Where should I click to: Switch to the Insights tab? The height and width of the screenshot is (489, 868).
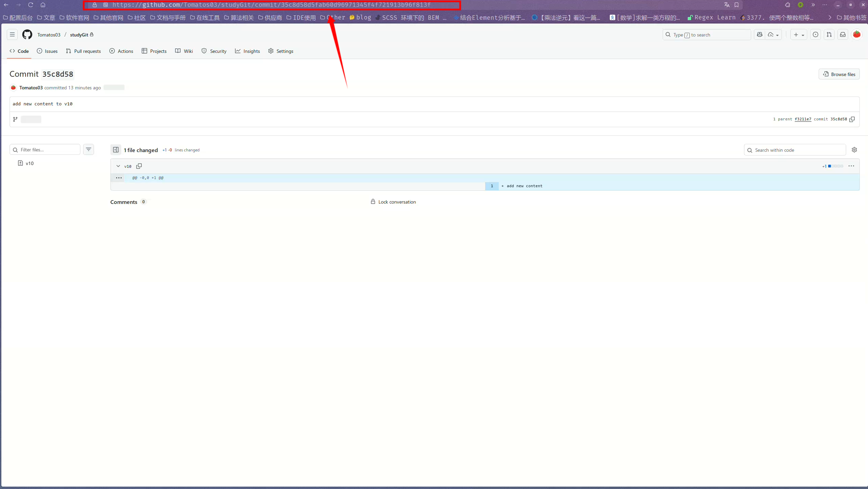(x=248, y=51)
